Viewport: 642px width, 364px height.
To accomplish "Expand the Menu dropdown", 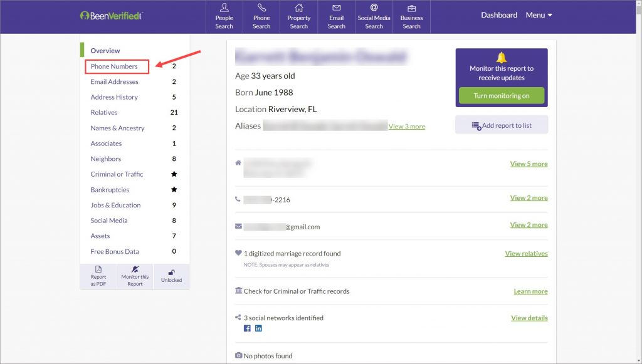I will coord(539,15).
